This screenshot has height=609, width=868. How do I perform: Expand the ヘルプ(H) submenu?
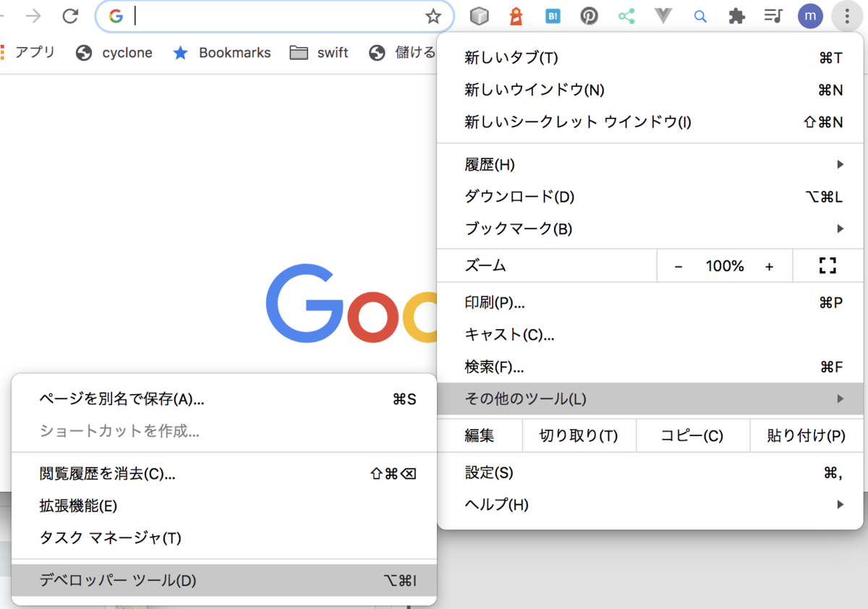pyautogui.click(x=650, y=505)
